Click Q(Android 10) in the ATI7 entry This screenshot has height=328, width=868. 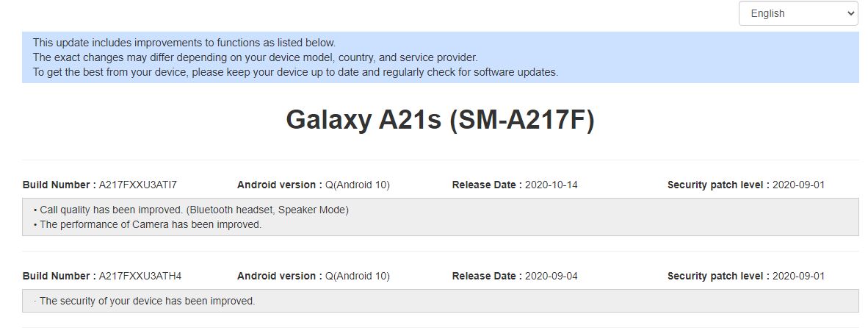358,185
